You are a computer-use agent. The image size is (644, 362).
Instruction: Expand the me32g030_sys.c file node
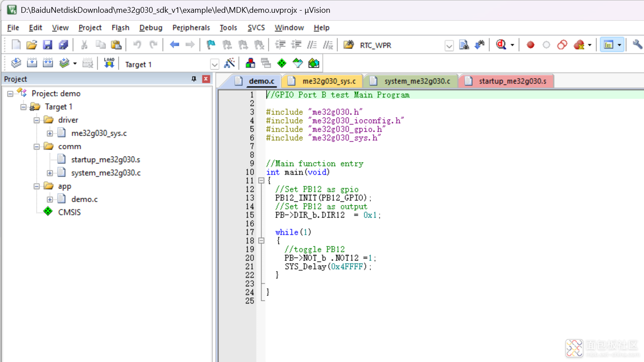[50, 133]
